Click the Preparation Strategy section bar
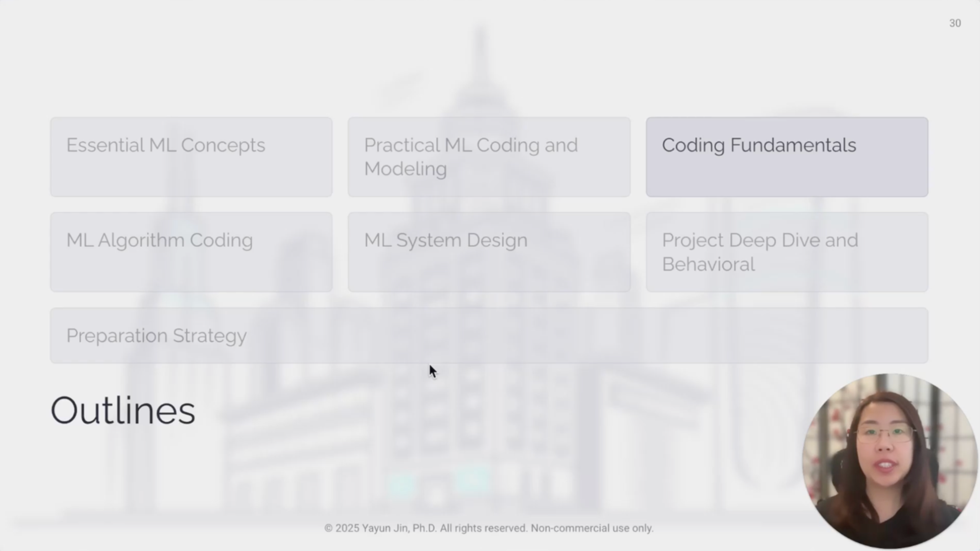980x551 pixels. click(489, 335)
